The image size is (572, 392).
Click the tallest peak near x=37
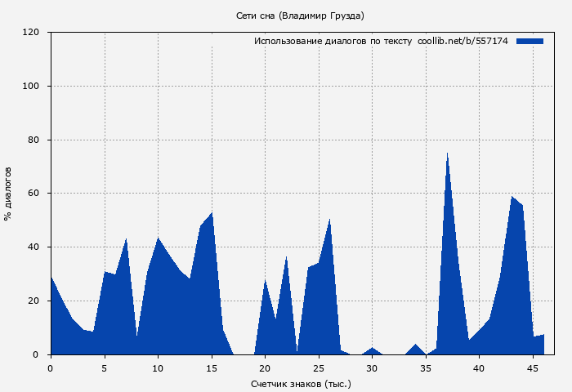447,154
